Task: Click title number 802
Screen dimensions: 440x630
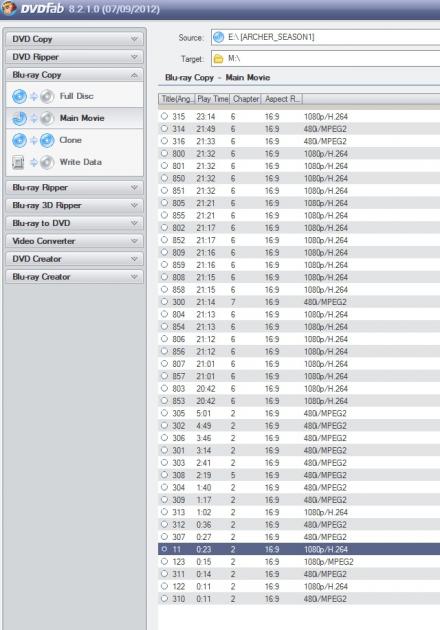Action: click(179, 228)
